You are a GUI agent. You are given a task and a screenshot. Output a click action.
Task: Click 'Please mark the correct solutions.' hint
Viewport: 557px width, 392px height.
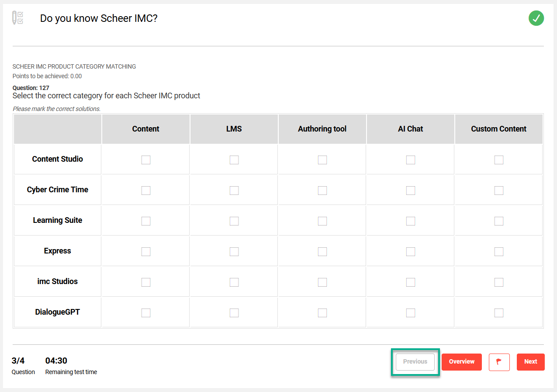pos(57,109)
